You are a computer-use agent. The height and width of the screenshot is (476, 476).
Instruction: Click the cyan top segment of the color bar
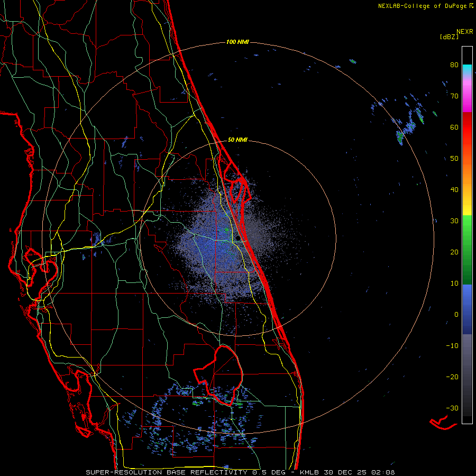[x=467, y=69]
